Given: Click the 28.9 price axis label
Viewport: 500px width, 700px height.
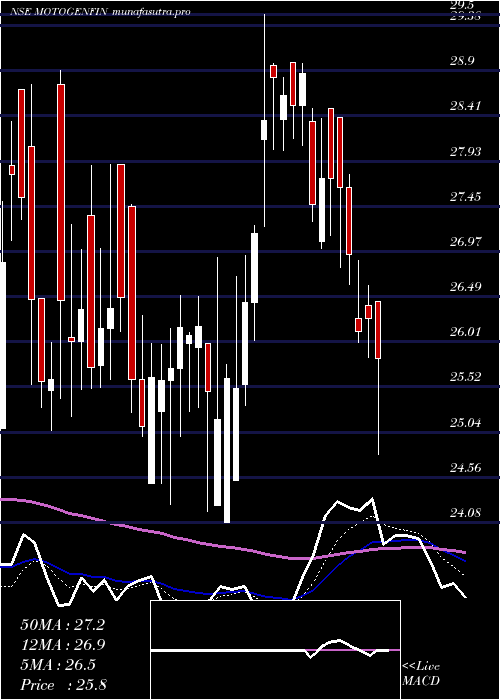Looking at the screenshot, I should [462, 61].
